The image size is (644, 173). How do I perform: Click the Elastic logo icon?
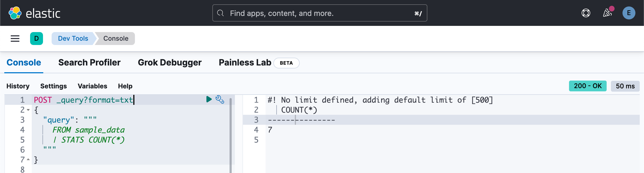click(x=15, y=13)
